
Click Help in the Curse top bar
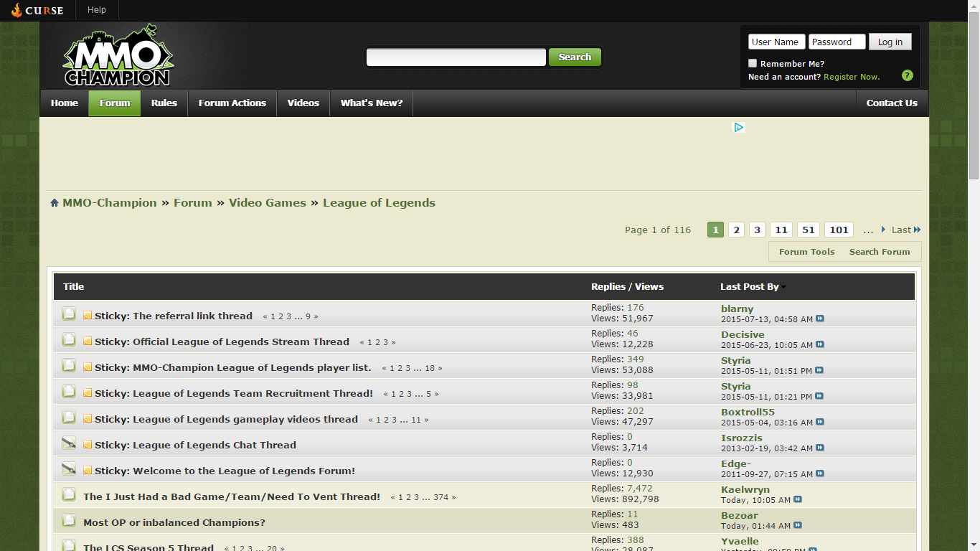[97, 10]
